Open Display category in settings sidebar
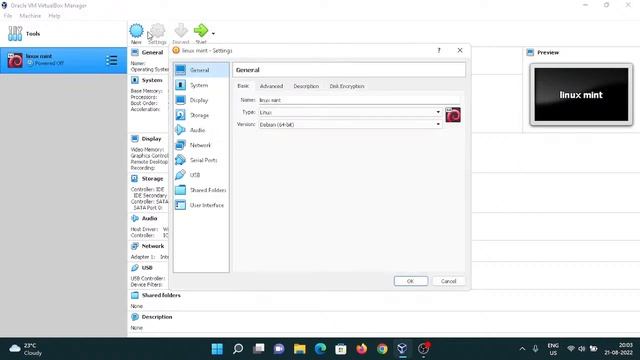Viewport: 640px width, 360px height. click(201, 100)
